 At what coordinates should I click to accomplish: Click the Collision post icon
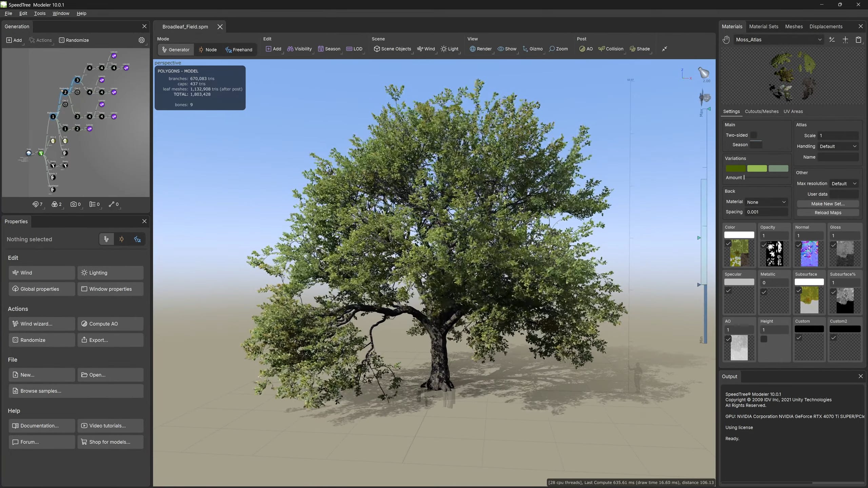tap(601, 49)
